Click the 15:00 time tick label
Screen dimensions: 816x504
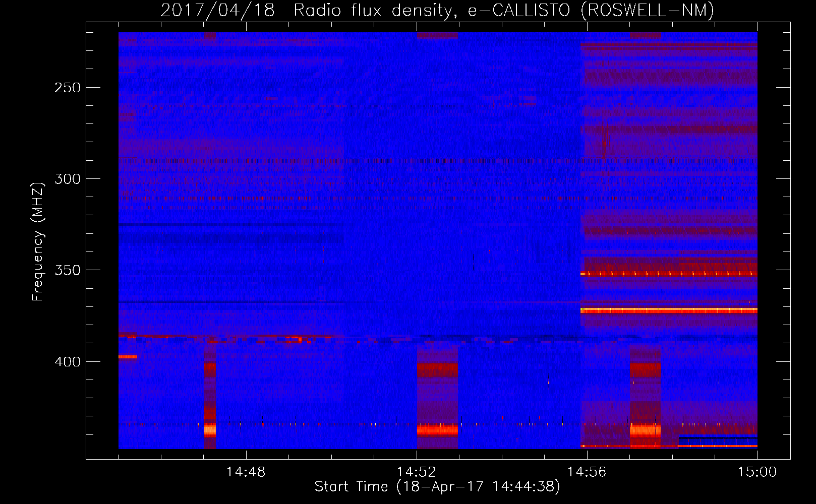point(757,472)
